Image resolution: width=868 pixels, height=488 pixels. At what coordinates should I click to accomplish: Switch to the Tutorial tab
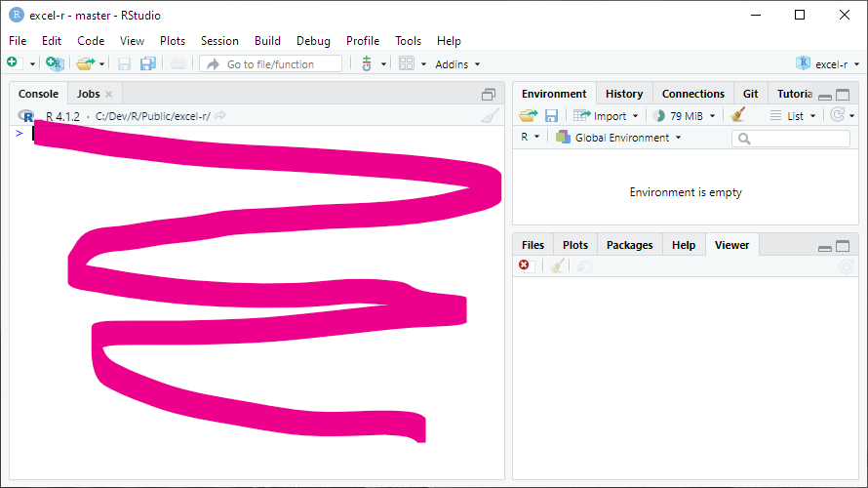[795, 94]
